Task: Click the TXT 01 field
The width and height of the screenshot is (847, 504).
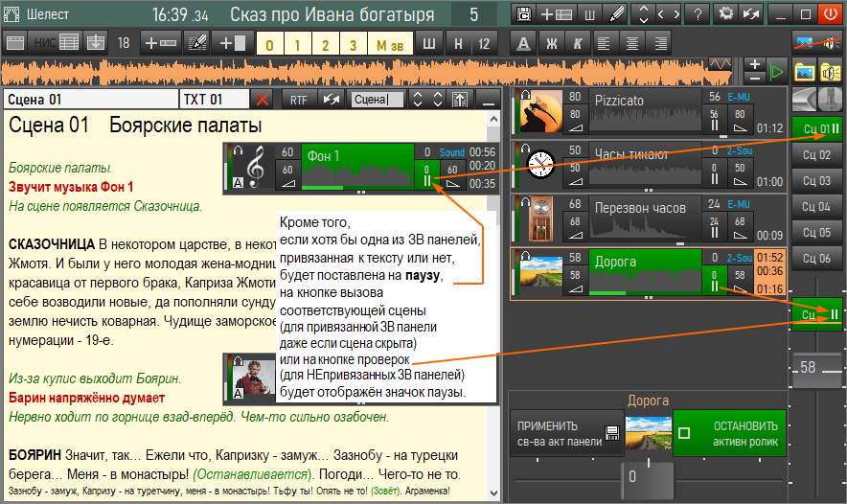Action: (x=214, y=100)
